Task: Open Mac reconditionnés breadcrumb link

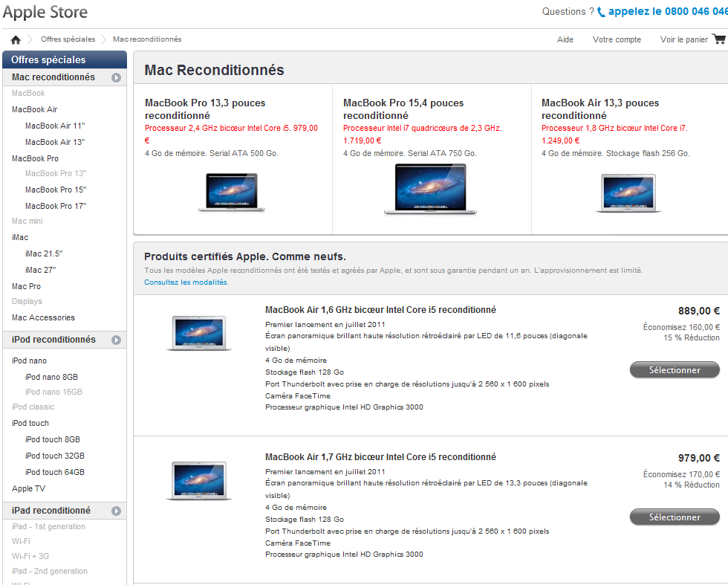Action: 147,39
